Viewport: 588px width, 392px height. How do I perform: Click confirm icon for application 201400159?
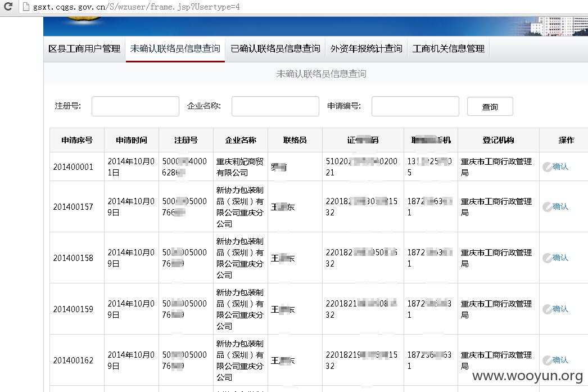[547, 309]
